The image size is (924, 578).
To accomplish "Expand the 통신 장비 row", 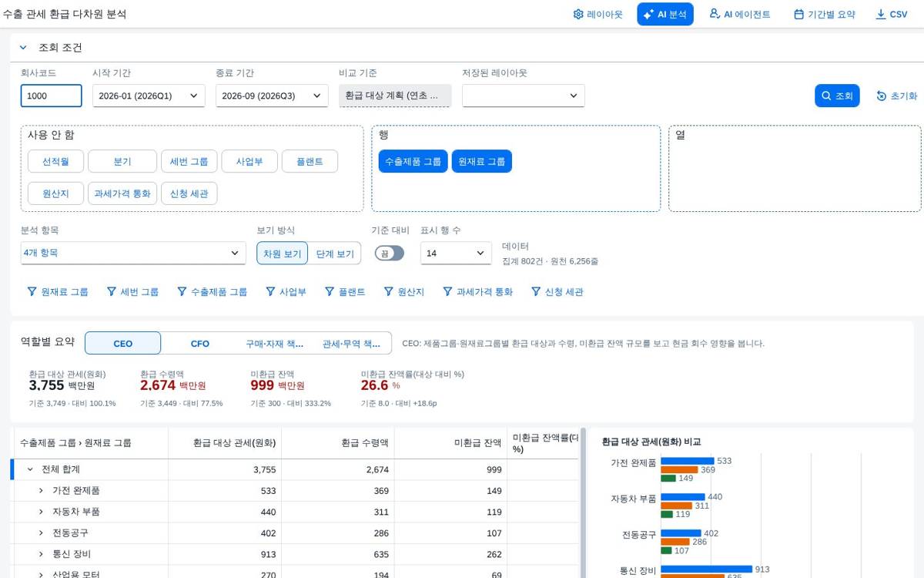I will pos(42,553).
